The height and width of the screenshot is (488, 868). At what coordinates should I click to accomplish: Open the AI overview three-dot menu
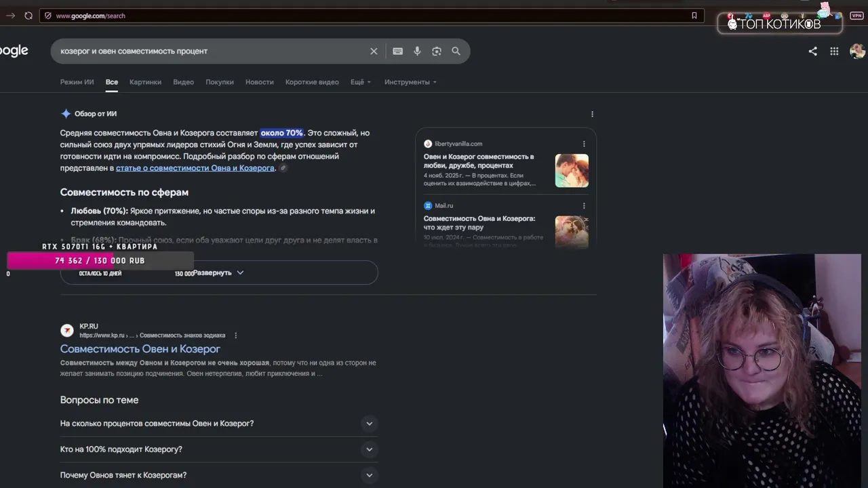coord(592,114)
